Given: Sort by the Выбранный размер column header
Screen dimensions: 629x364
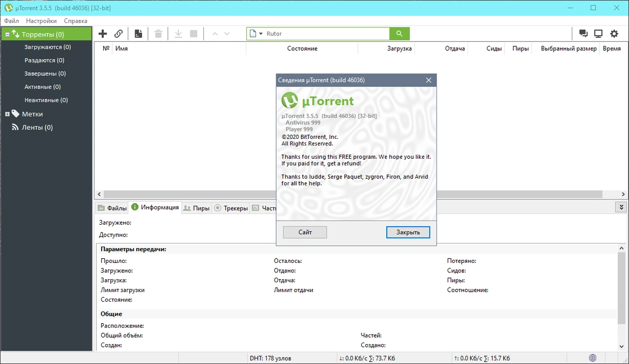Looking at the screenshot, I should (565, 48).
